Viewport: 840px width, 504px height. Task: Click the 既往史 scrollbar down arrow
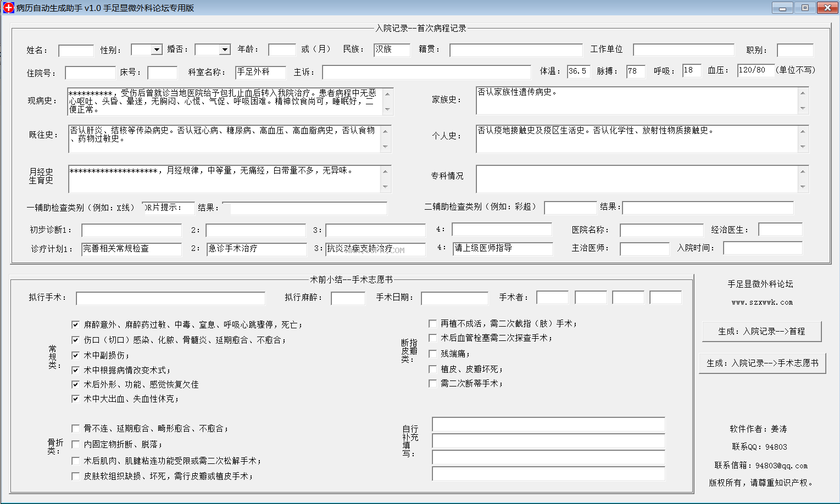[385, 147]
